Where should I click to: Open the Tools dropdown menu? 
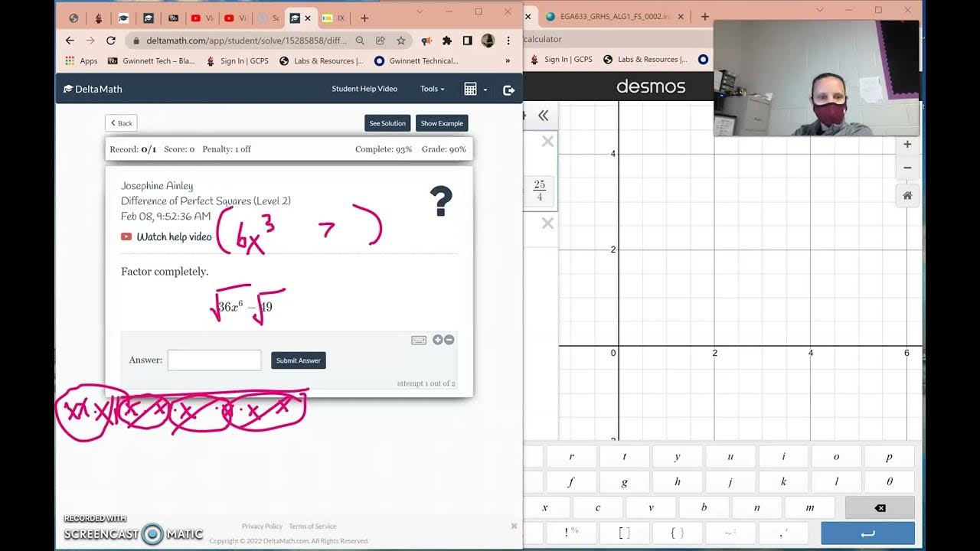[432, 89]
